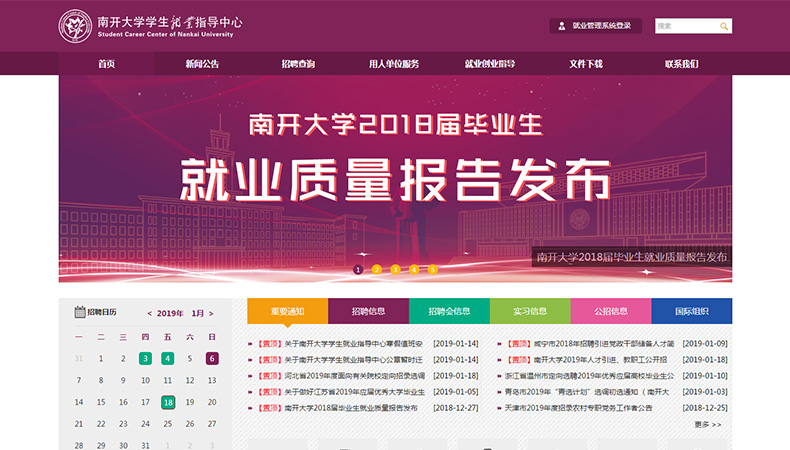Image resolution: width=790 pixels, height=450 pixels.
Task: Open the 更多 >> more link
Action: point(707,424)
